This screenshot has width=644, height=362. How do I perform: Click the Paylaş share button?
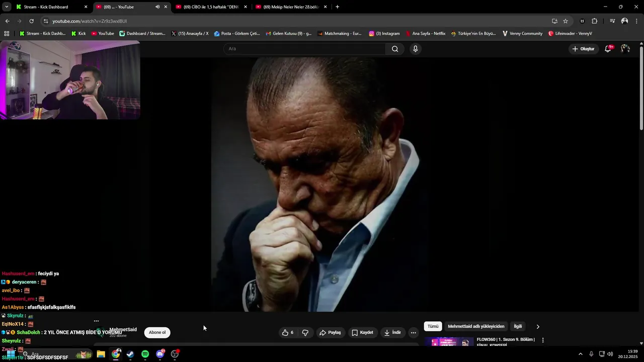[x=330, y=332]
